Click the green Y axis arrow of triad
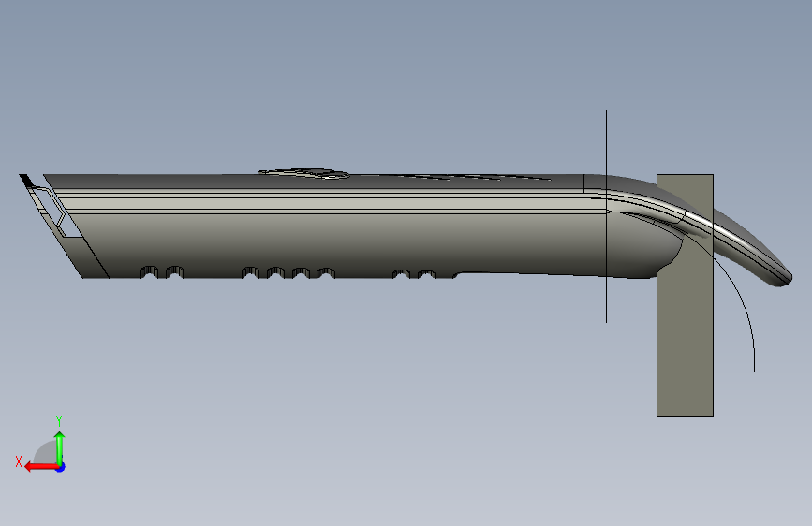The width and height of the screenshot is (812, 526). 60,447
